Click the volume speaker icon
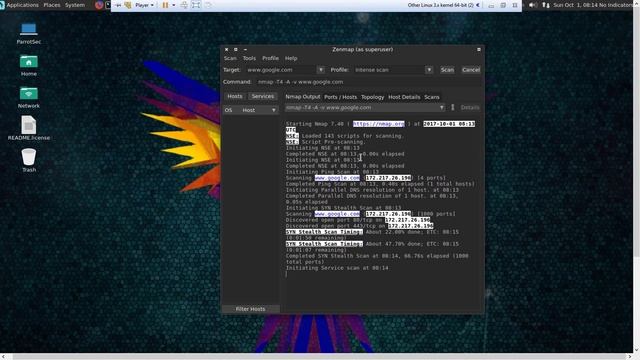Viewport: 640px width, 360px height. point(532,5)
